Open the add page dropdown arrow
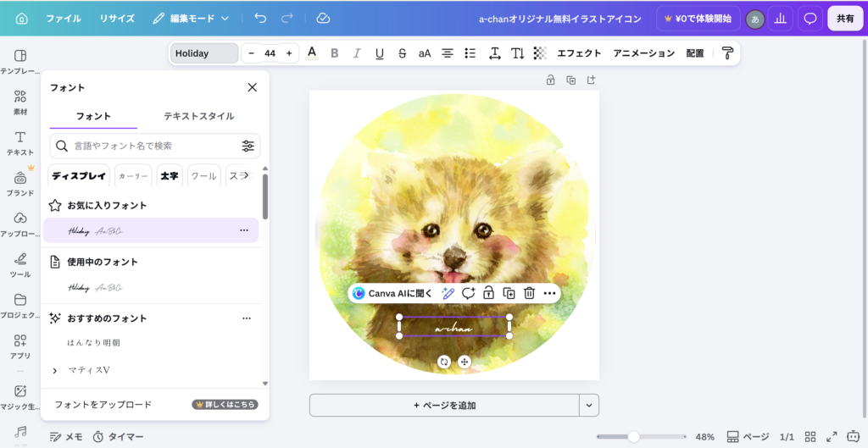This screenshot has height=448, width=868. coord(589,406)
